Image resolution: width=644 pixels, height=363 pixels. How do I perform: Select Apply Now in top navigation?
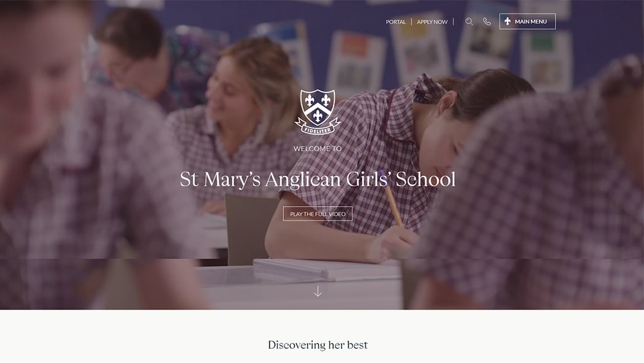point(432,22)
